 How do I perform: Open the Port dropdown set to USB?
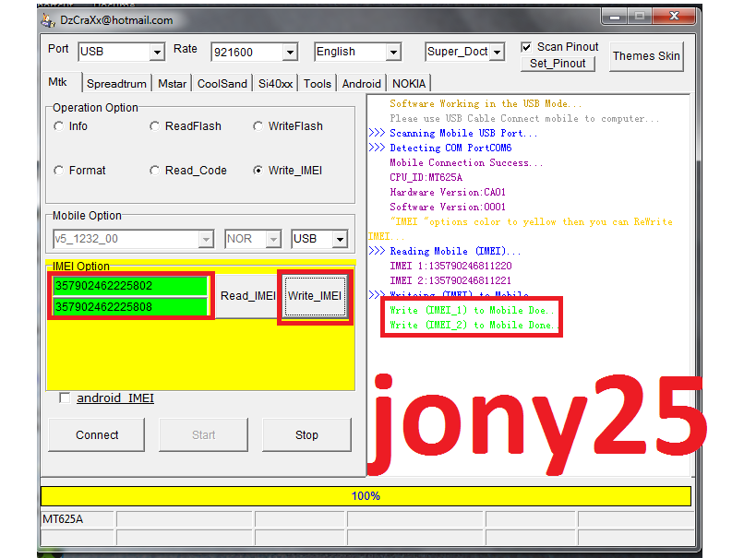click(157, 53)
